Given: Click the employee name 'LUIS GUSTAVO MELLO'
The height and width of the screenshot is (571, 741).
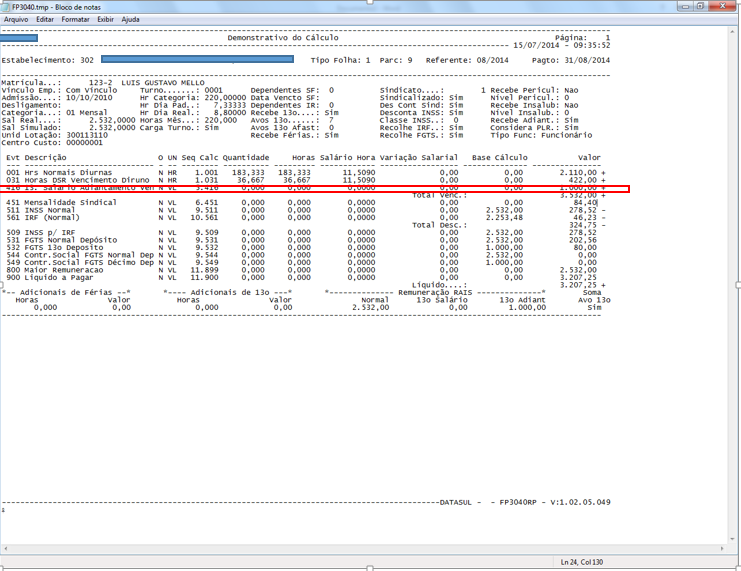Looking at the screenshot, I should [x=163, y=82].
